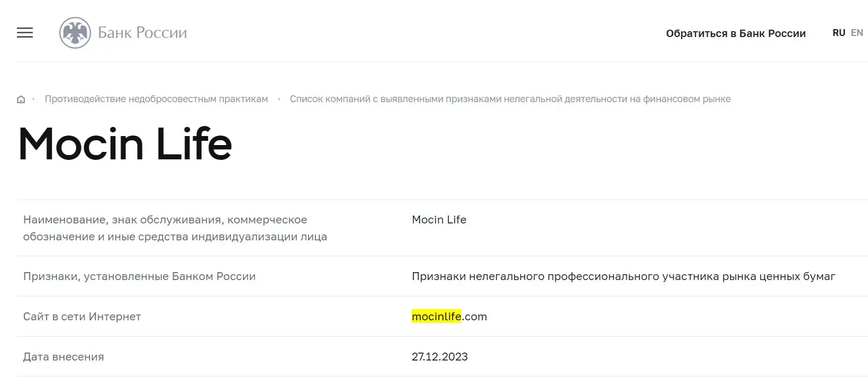Open "Противодействие недобросовестным практикам" breadcrumb
This screenshot has width=868, height=378.
coord(156,99)
